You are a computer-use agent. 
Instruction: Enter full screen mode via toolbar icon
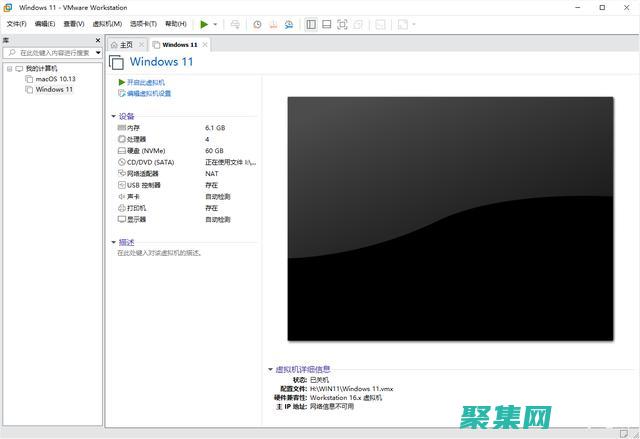click(x=342, y=24)
